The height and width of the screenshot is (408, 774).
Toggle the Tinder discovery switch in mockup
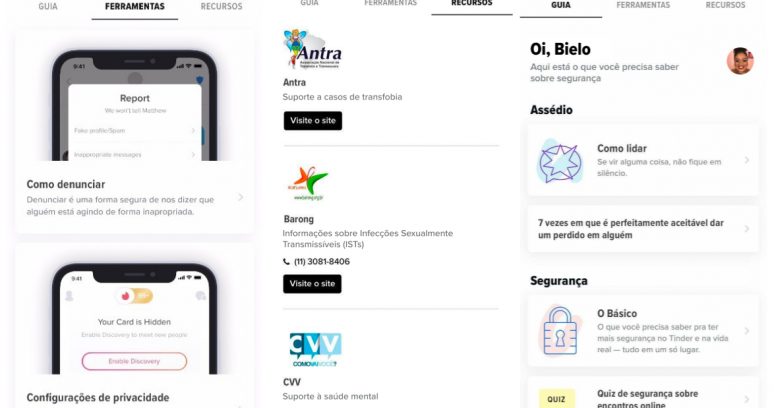pyautogui.click(x=134, y=296)
